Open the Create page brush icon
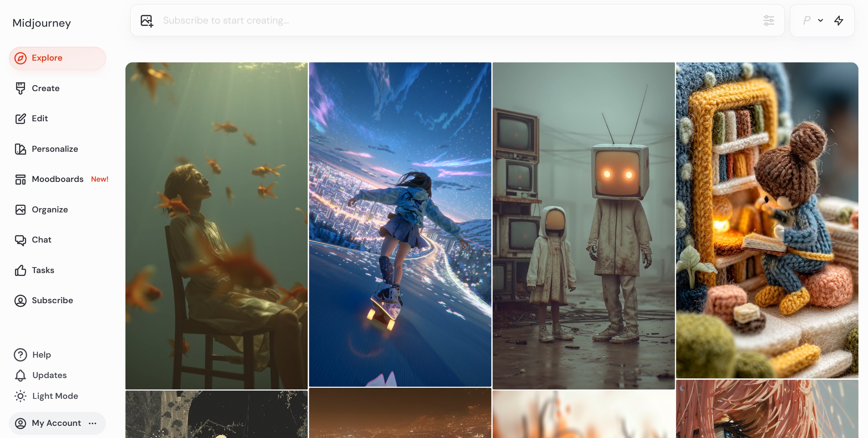 (20, 88)
